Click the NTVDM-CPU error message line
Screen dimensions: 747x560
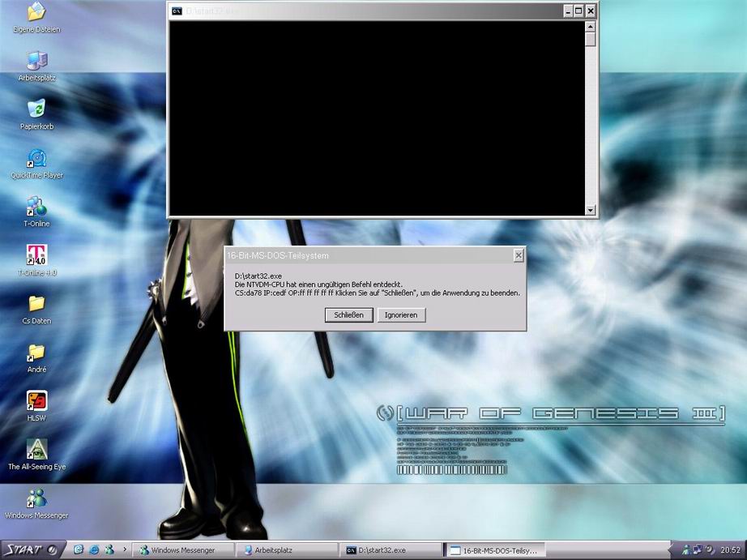point(318,284)
